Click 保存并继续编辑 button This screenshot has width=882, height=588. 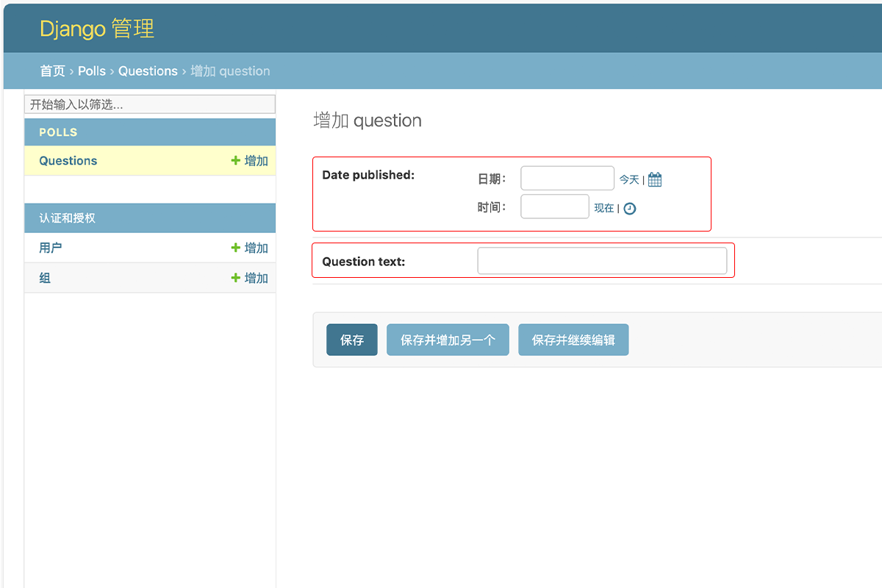tap(573, 340)
